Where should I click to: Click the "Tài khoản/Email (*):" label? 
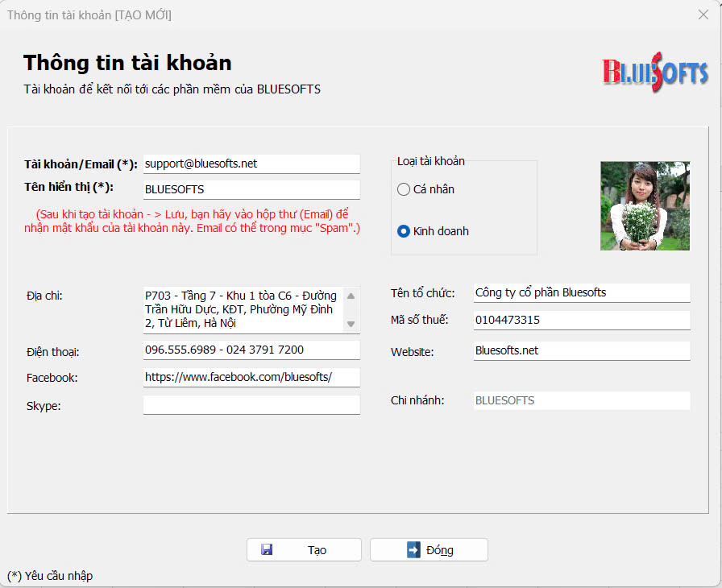(81, 164)
